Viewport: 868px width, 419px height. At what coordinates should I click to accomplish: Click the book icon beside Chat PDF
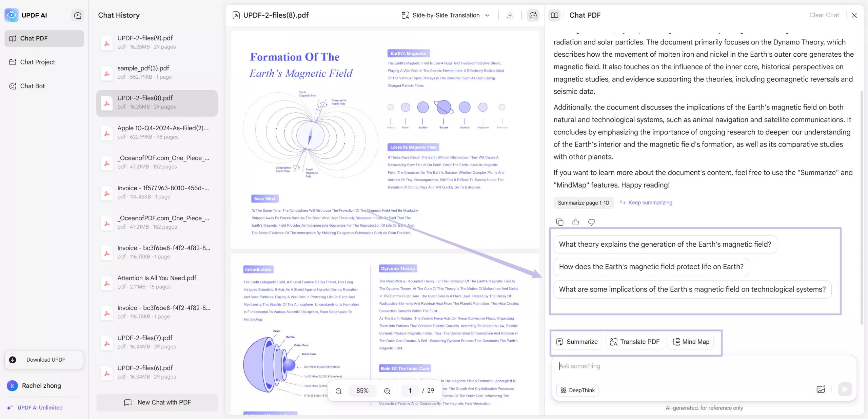(x=554, y=15)
